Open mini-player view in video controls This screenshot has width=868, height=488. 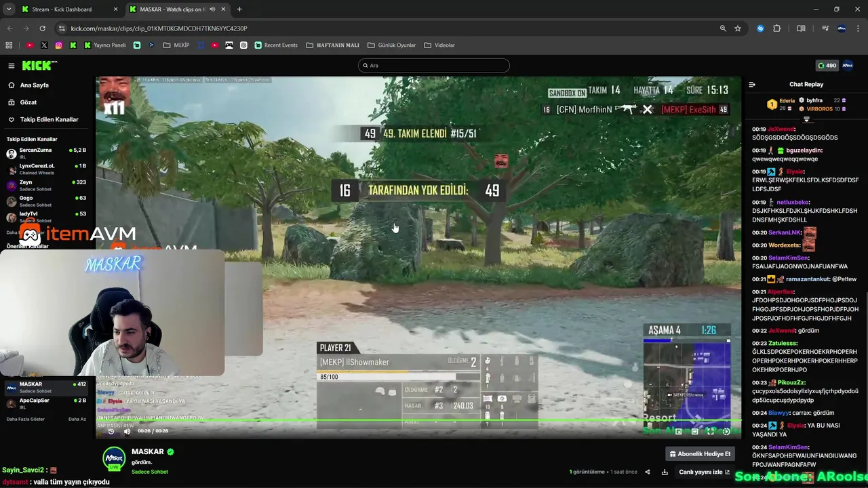coord(678,431)
